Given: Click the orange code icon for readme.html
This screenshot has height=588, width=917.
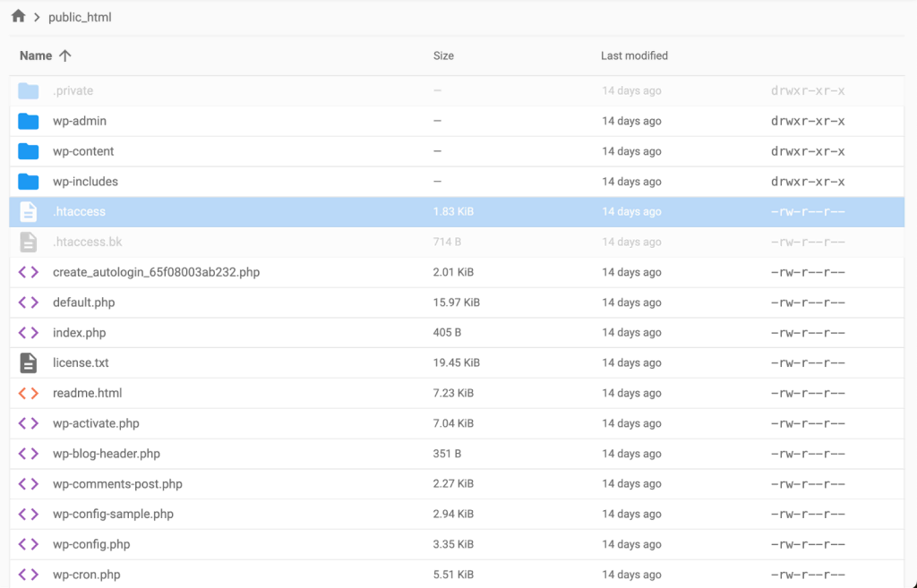Looking at the screenshot, I should click(28, 393).
